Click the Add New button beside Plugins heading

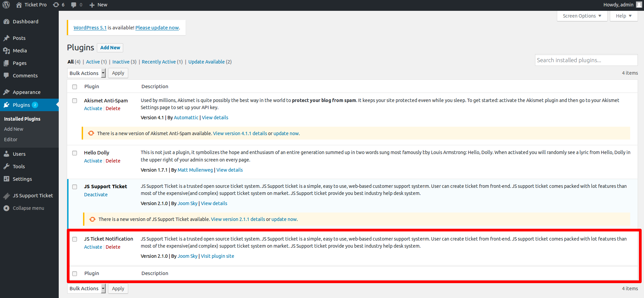[x=110, y=48]
